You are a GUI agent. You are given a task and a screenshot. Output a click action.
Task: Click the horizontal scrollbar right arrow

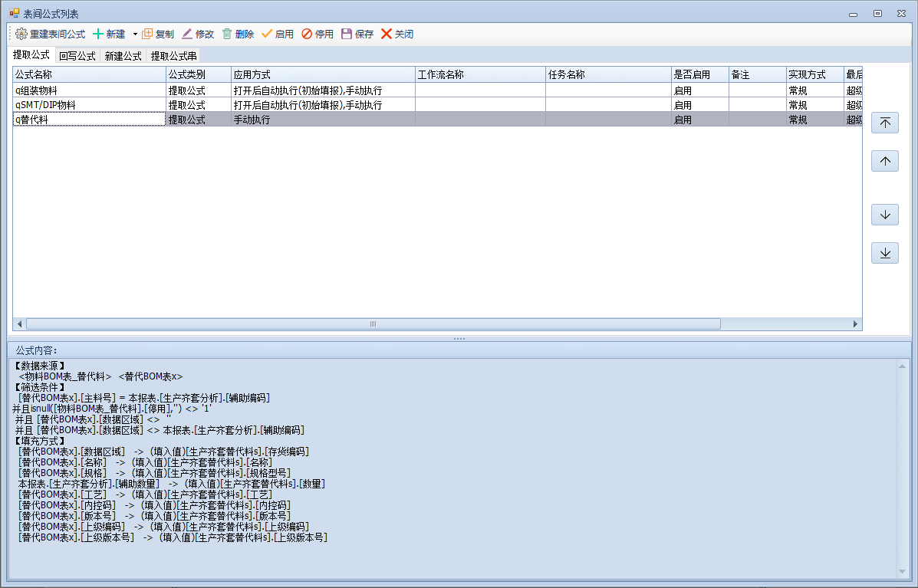856,324
